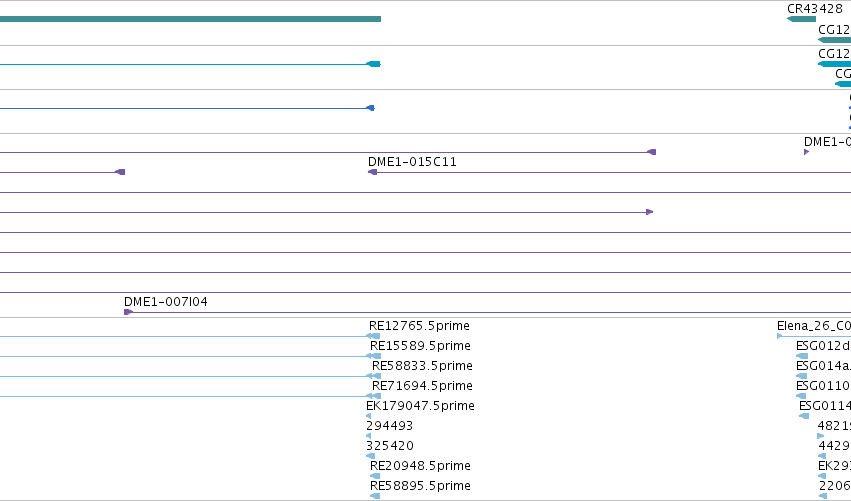851x501 pixels.
Task: Select the CR43428 gene arrow glyph
Action: point(801,19)
